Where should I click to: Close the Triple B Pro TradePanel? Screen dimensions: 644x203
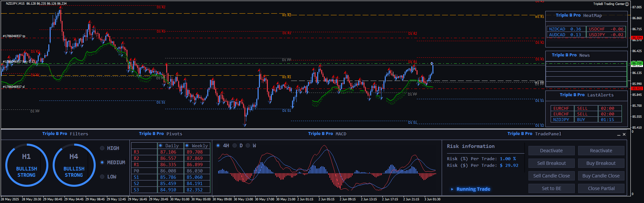pos(624,134)
